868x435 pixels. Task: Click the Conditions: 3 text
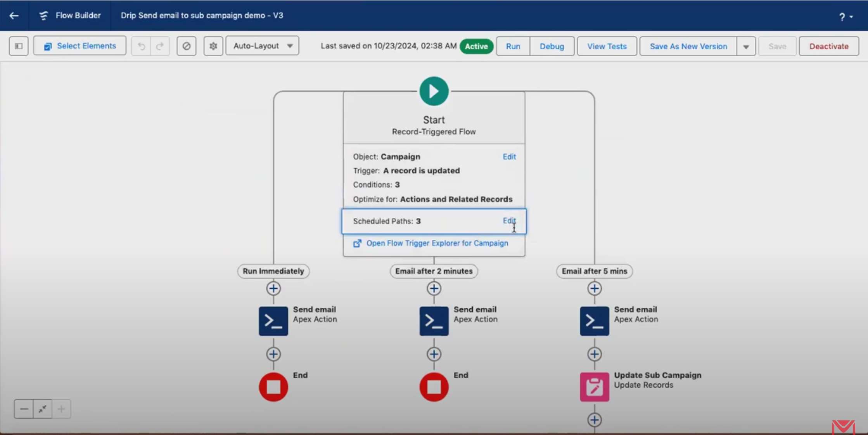pos(376,185)
